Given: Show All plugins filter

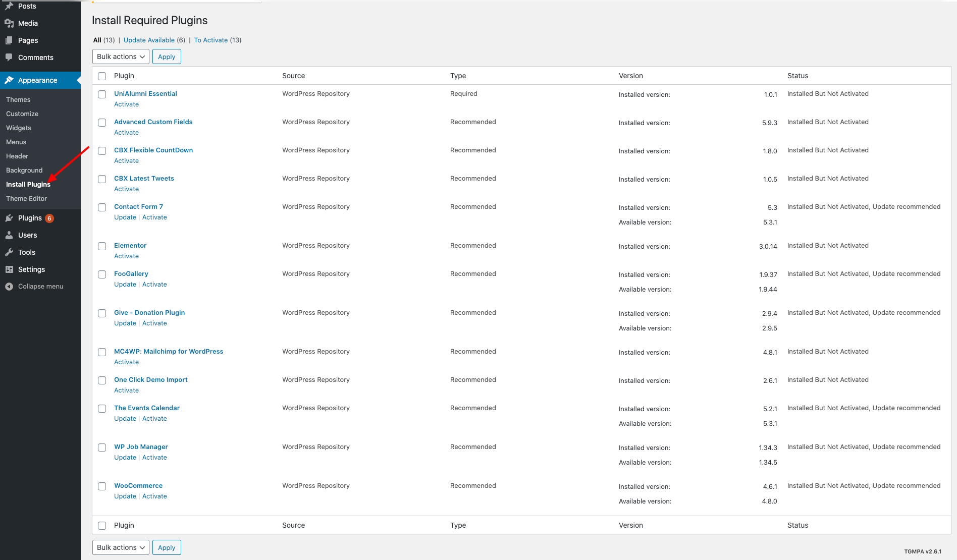Looking at the screenshot, I should click(x=97, y=40).
